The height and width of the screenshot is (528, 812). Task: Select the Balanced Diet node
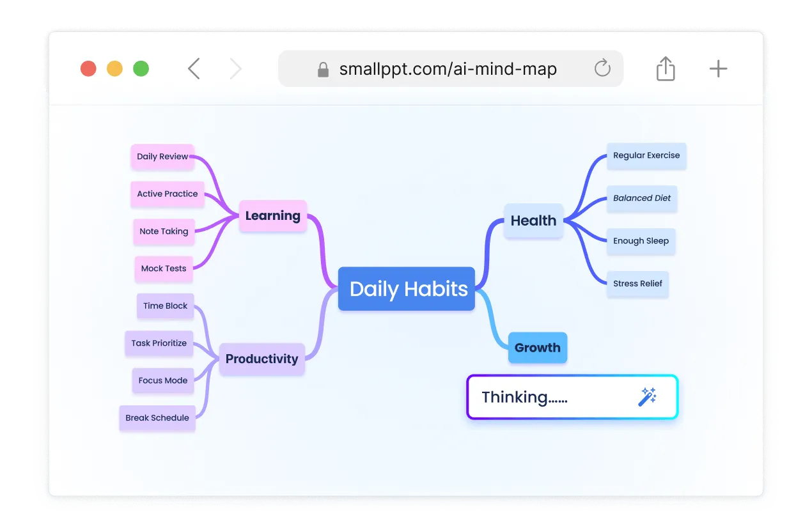point(641,199)
